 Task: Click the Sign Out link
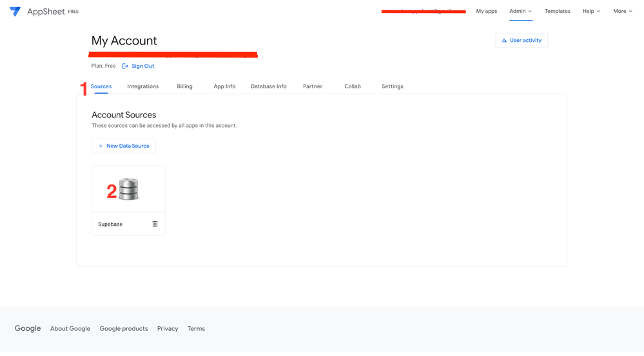(x=142, y=66)
